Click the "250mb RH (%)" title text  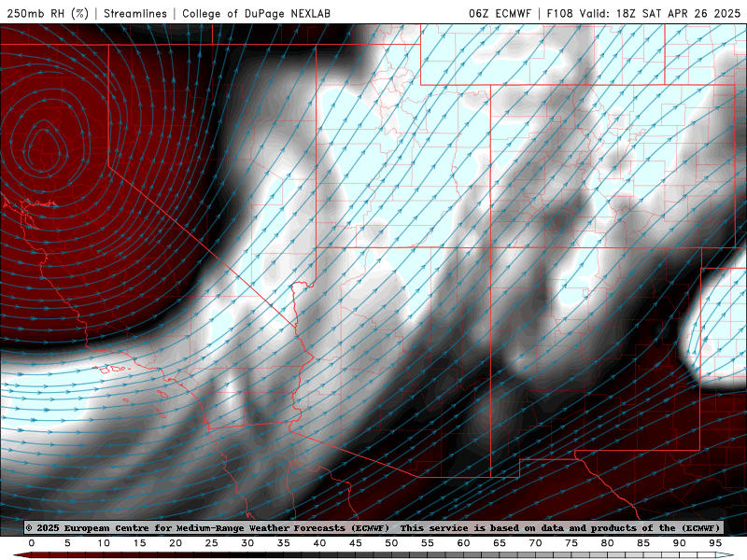coord(48,13)
